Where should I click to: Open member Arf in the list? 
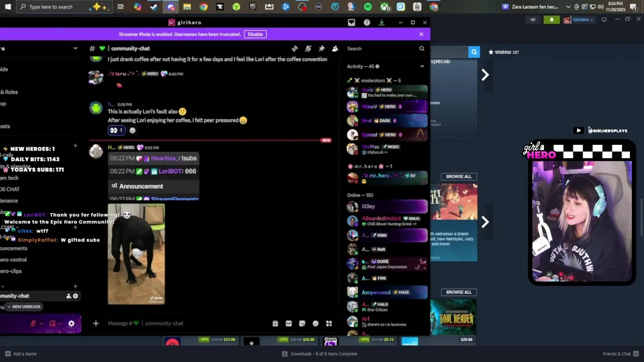click(x=387, y=321)
